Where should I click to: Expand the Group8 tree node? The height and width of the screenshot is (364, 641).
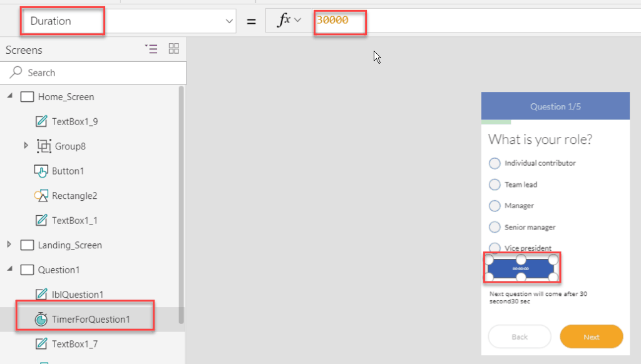coord(26,146)
